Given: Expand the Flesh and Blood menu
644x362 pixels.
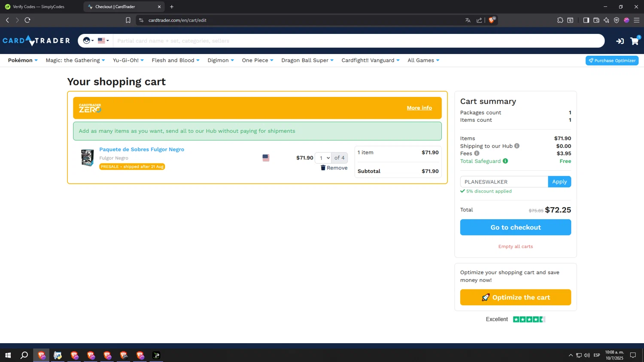Looking at the screenshot, I should [176, 60].
